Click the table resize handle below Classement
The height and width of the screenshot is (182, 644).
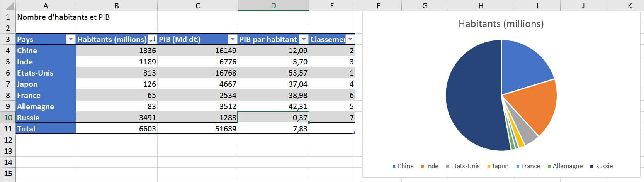pyautogui.click(x=354, y=133)
